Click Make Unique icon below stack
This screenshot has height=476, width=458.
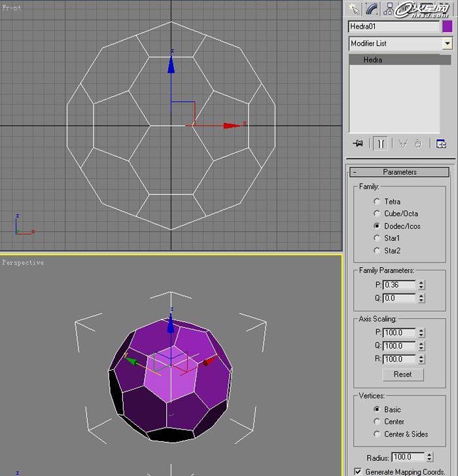point(402,143)
